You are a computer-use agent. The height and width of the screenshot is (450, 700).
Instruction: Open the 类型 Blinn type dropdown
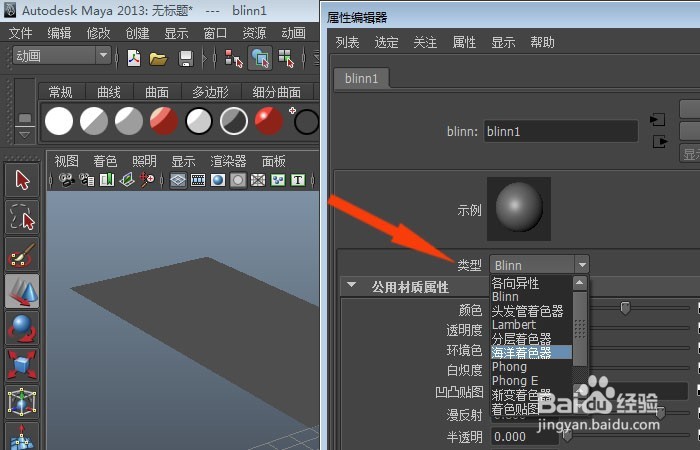[x=539, y=265]
